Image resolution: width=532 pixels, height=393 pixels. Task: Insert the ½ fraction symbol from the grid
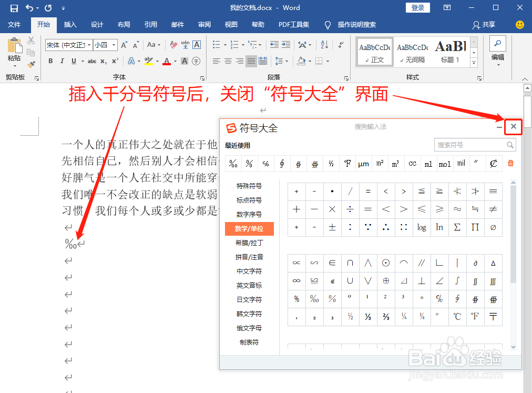coord(350,317)
